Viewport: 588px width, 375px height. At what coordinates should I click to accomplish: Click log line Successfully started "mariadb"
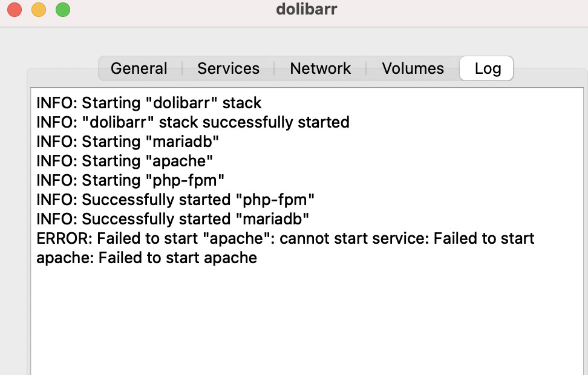[172, 220]
